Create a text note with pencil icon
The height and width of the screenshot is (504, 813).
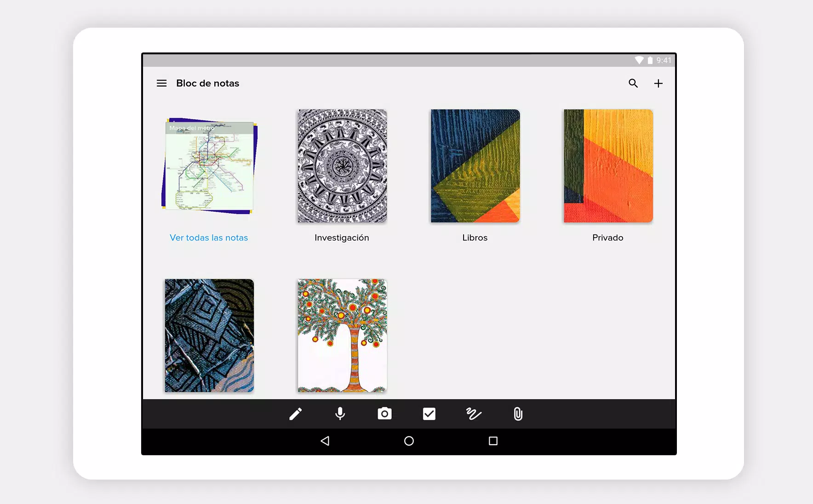pyautogui.click(x=295, y=414)
